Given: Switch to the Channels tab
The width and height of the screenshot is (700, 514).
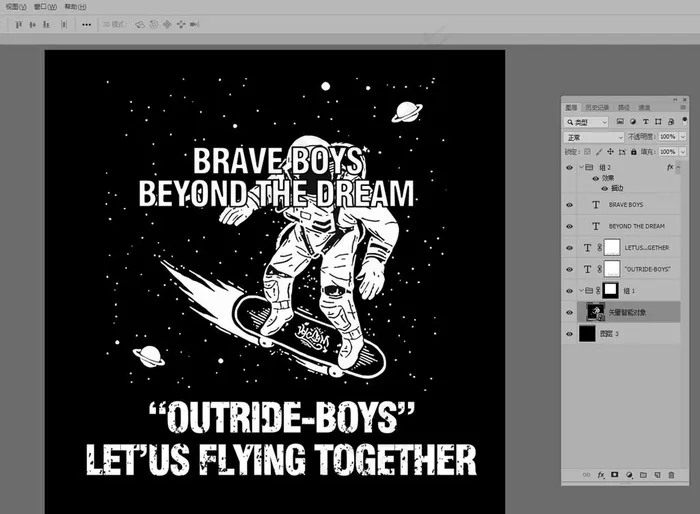Looking at the screenshot, I should pos(644,108).
